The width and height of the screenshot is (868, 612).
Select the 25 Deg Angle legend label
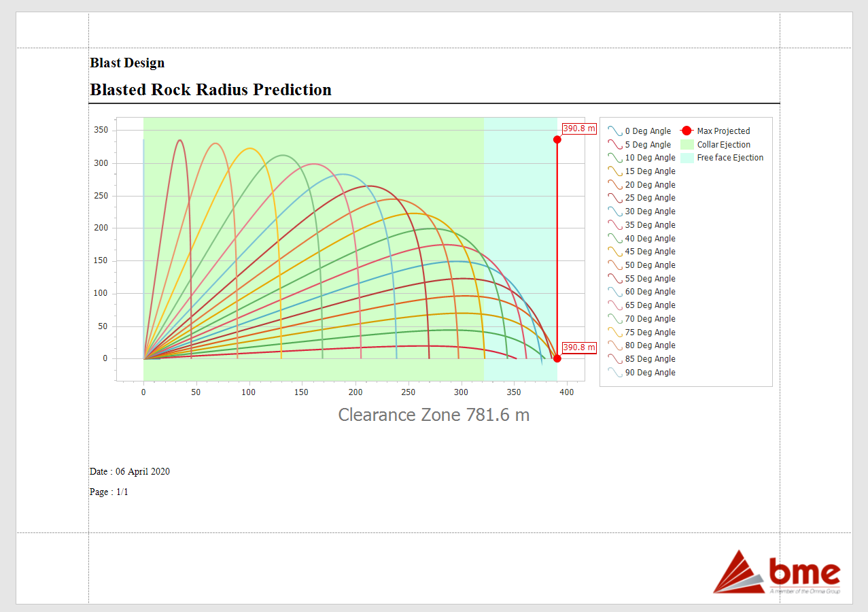(x=650, y=198)
